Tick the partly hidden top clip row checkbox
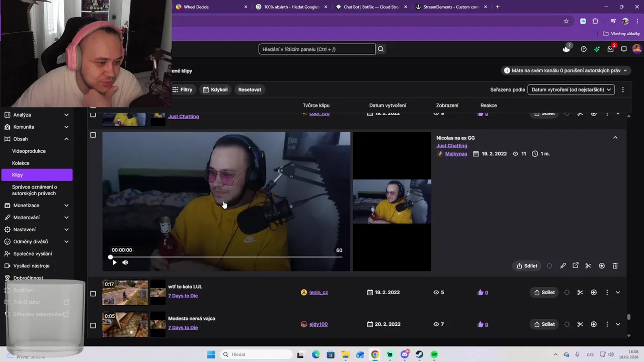Screen dimensions: 644x362 [x=93, y=115]
